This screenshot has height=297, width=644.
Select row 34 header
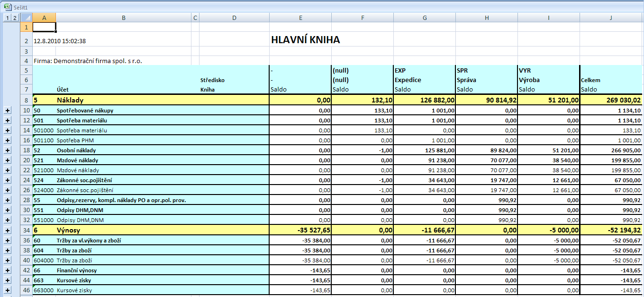[x=26, y=231]
